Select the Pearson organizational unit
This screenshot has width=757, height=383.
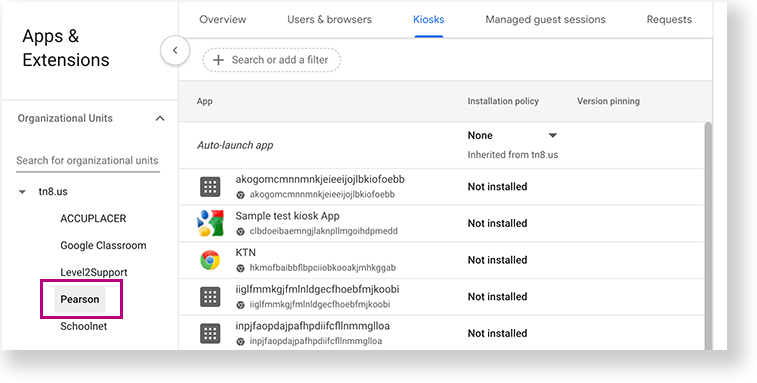80,299
